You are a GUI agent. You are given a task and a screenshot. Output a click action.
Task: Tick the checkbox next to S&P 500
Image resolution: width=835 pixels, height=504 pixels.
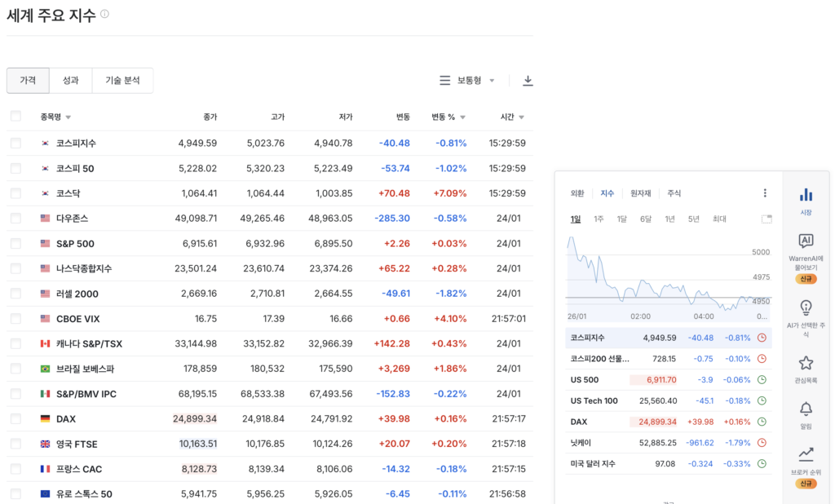click(x=15, y=243)
